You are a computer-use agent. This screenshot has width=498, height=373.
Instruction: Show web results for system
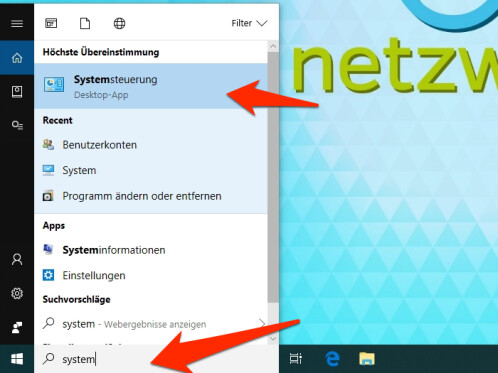pos(151,324)
